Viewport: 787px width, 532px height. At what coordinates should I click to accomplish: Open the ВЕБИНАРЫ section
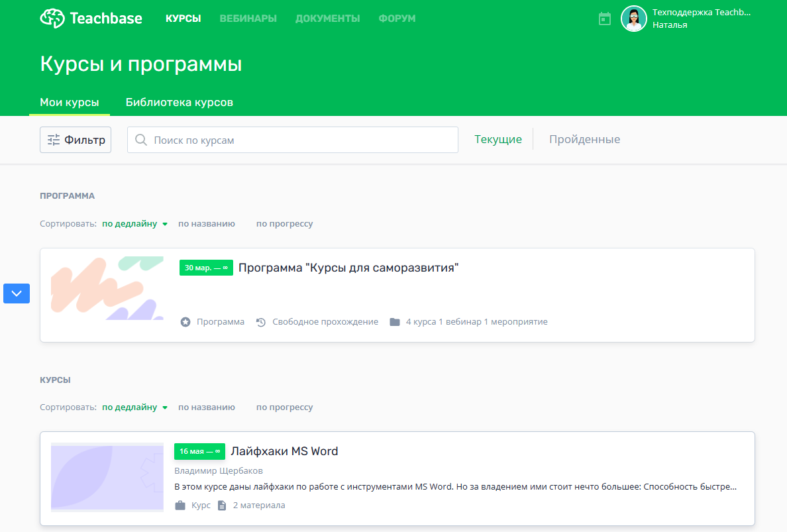tap(248, 19)
